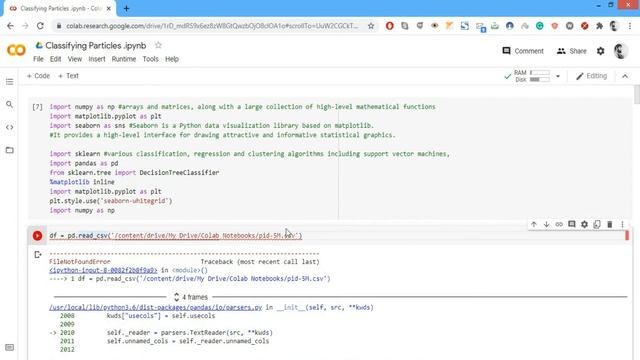Open the Edit menu
Viewport: 640px width, 360px height.
pos(56,59)
